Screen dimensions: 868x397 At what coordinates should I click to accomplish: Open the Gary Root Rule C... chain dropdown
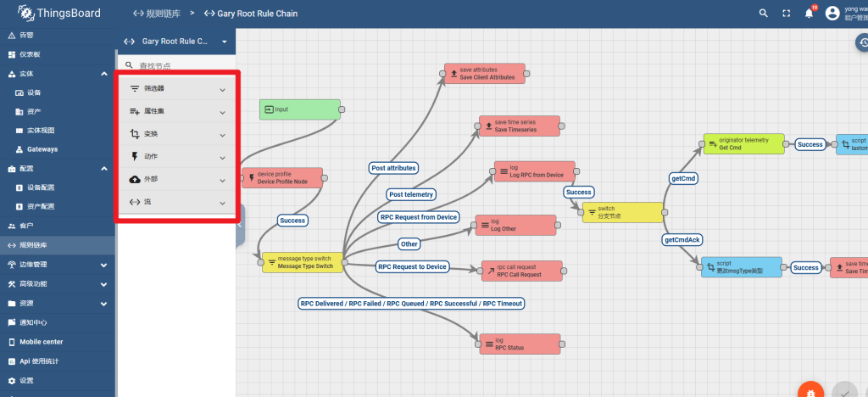pyautogui.click(x=175, y=42)
